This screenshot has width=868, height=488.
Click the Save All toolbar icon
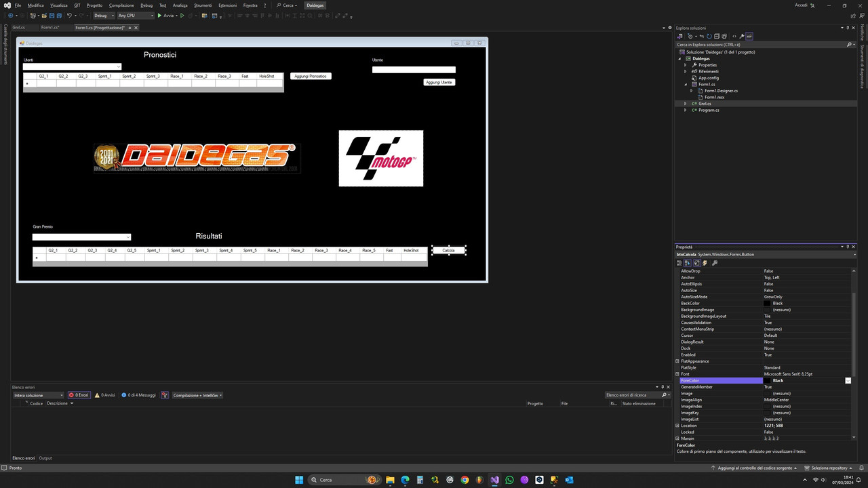[x=59, y=16]
